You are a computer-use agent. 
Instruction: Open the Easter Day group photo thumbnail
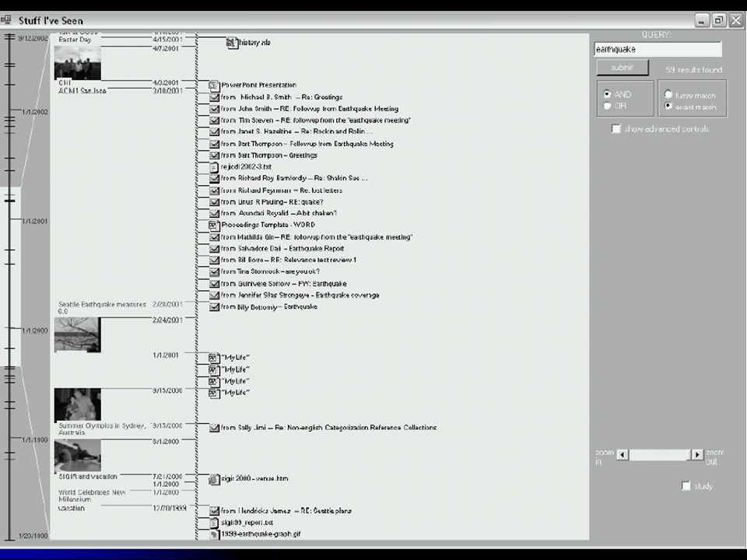[78, 63]
